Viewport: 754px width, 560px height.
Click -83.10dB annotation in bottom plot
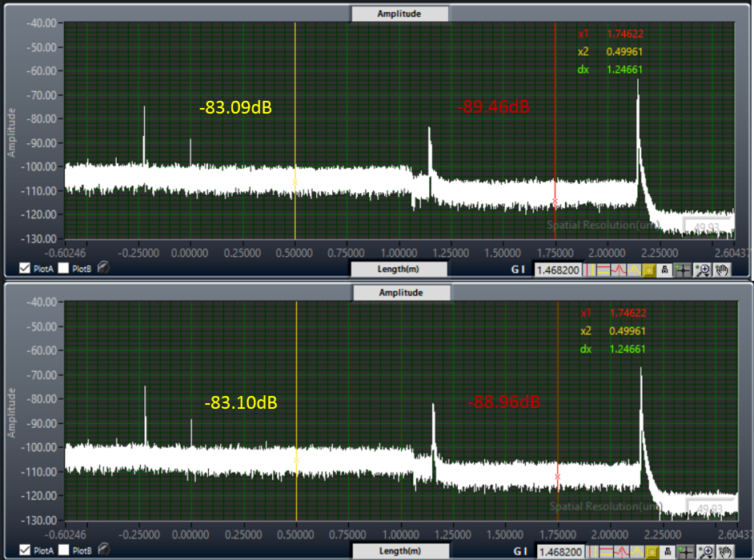point(241,402)
